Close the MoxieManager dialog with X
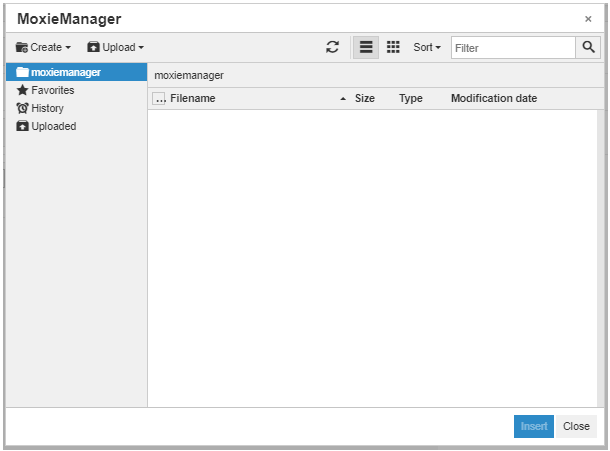 [588, 19]
